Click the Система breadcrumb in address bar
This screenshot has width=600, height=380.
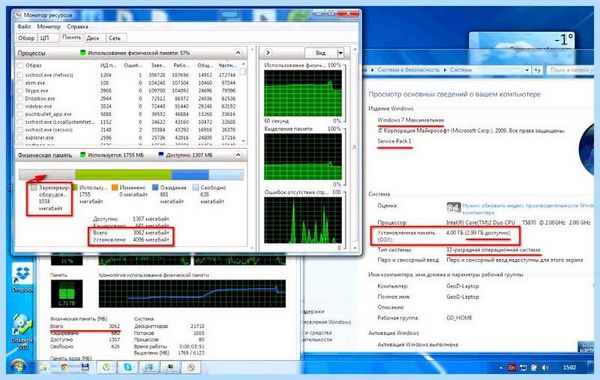(461, 70)
